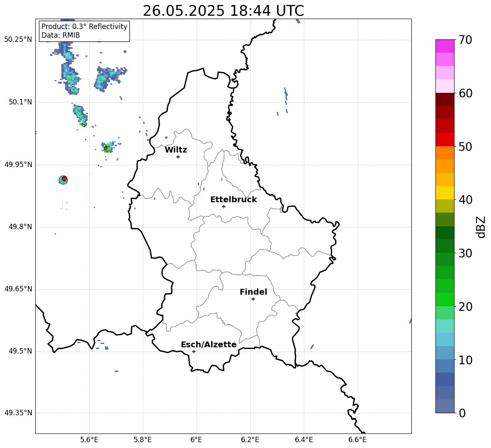Click the 50.1°N latitude tick label
491x448 pixels.
click(x=20, y=102)
